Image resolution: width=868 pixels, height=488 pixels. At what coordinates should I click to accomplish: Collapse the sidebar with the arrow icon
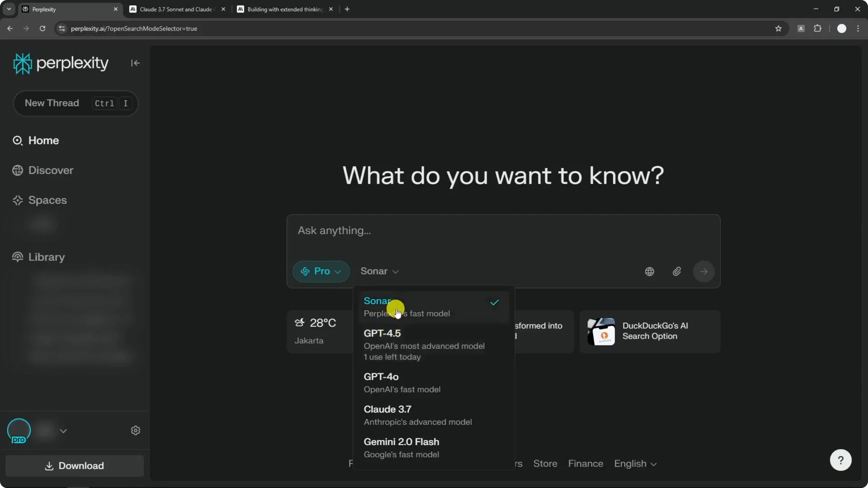click(135, 63)
